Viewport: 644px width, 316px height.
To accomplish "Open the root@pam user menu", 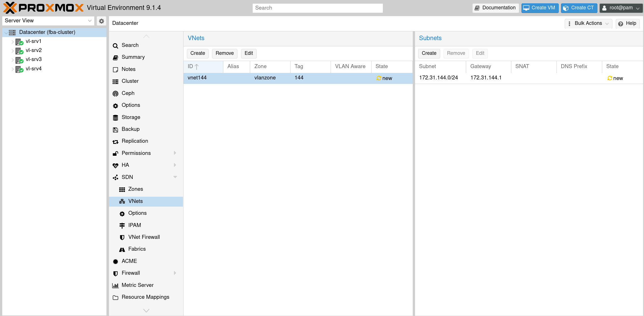I will click(621, 8).
